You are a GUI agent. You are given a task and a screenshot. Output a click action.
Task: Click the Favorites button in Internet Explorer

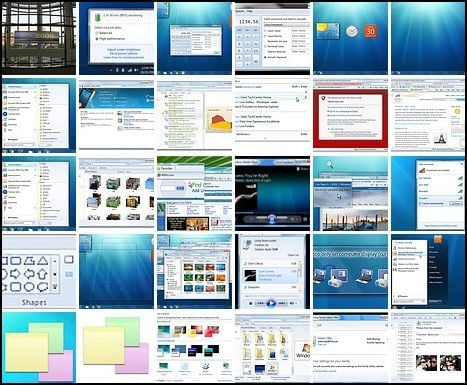[165, 168]
